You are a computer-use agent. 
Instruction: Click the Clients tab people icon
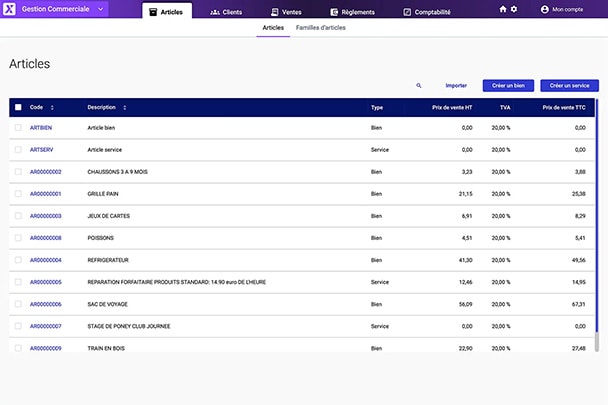tap(215, 12)
